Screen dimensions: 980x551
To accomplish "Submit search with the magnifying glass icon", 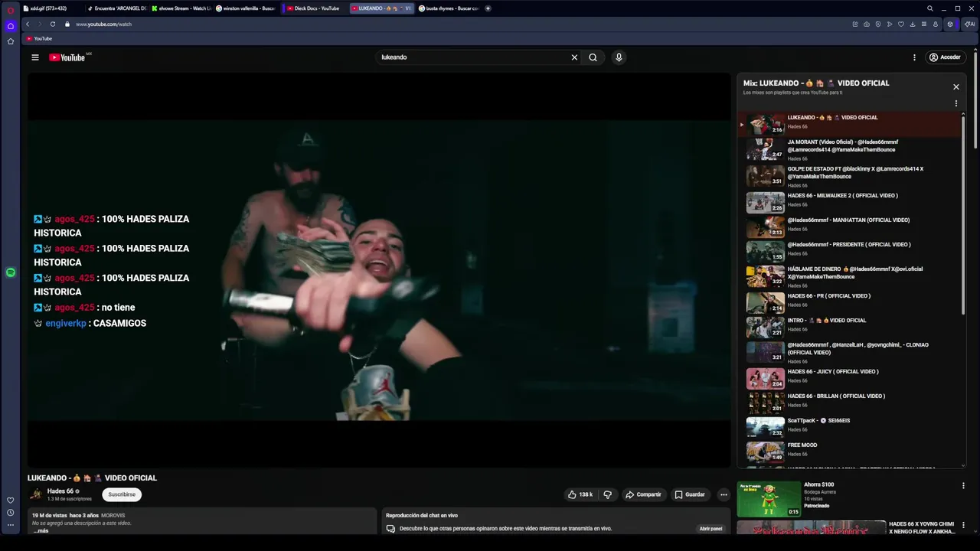I will point(593,57).
